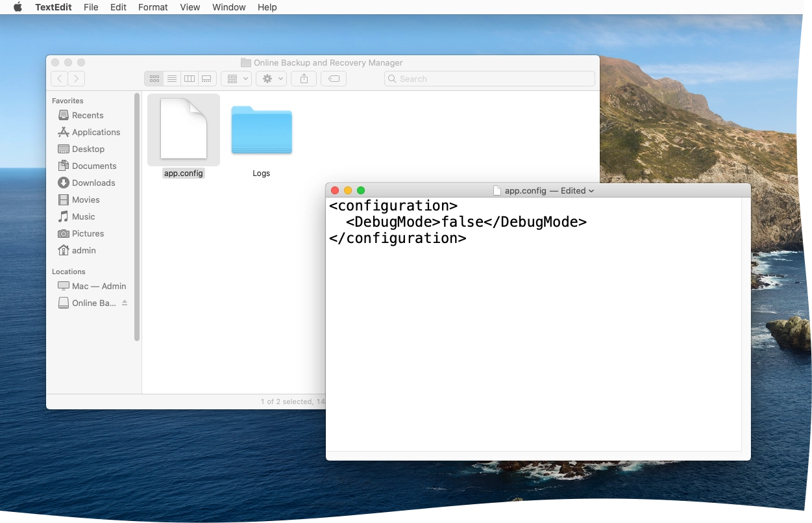Viewport: 812px width, 523px height.
Task: Go back in the Finder window
Action: 59,79
